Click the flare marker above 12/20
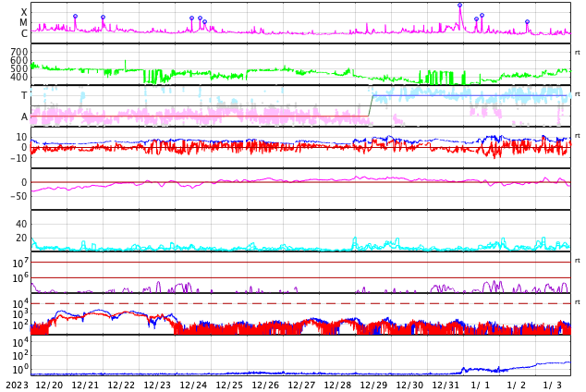 tap(76, 17)
